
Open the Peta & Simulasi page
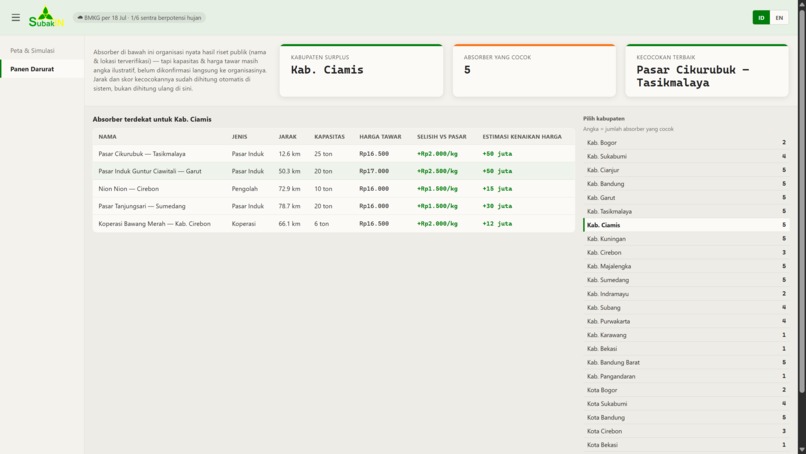(x=42, y=50)
